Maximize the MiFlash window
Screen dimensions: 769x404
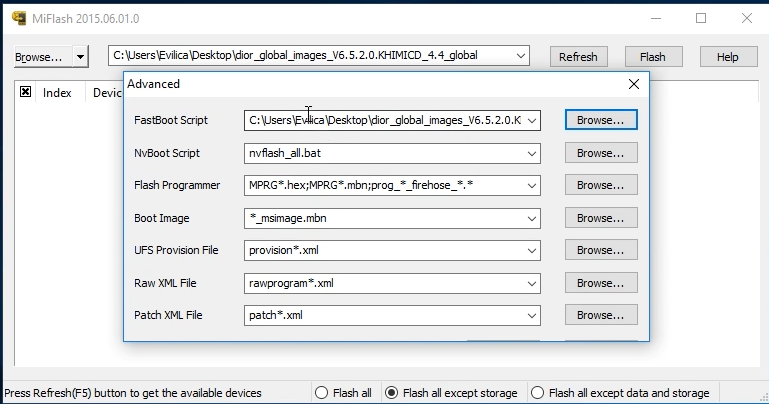(x=701, y=19)
